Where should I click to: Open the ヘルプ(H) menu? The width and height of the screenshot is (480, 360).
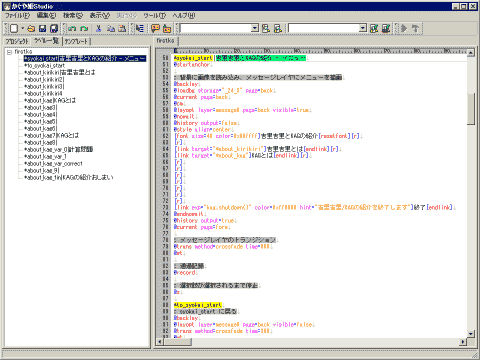(x=184, y=15)
